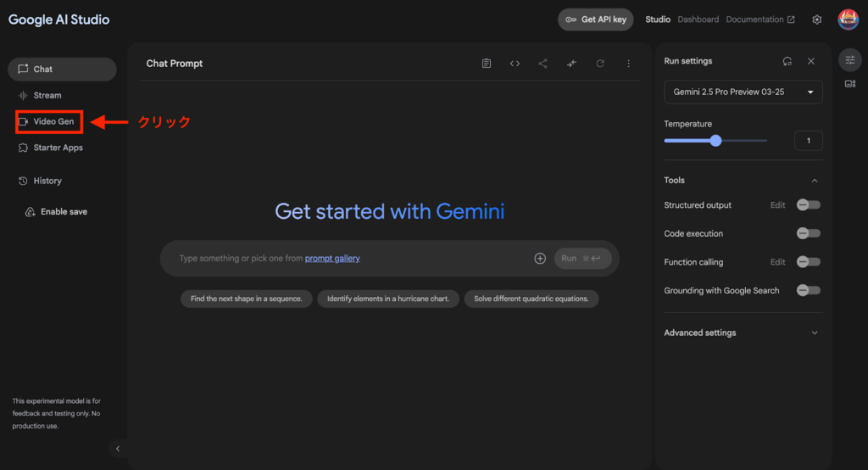Click the reset run settings icon
868x470 pixels.
click(787, 61)
